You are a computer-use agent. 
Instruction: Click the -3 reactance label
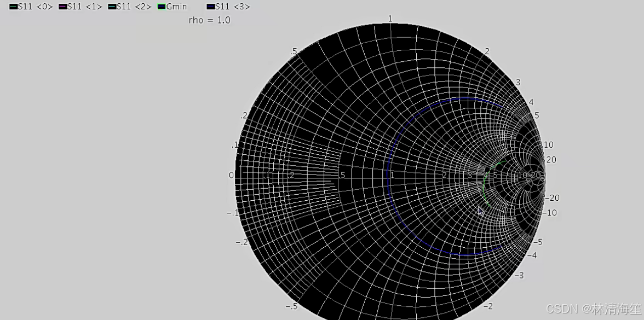[x=519, y=275]
